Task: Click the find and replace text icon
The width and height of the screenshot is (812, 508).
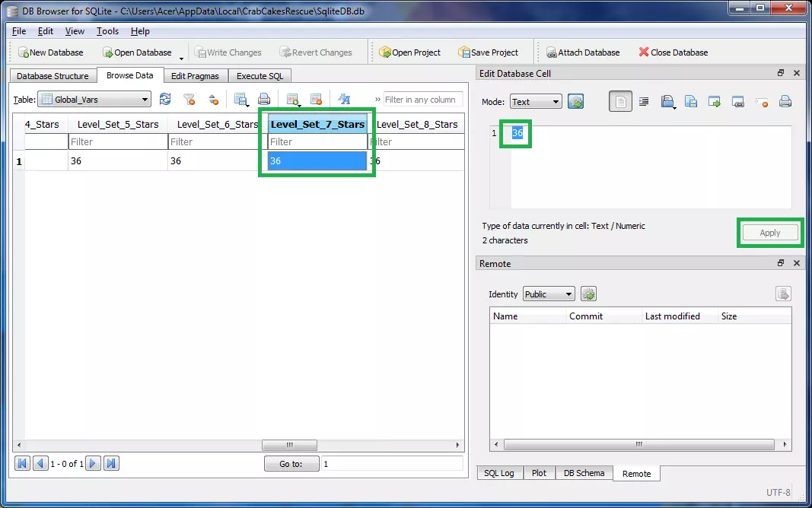Action: (345, 100)
